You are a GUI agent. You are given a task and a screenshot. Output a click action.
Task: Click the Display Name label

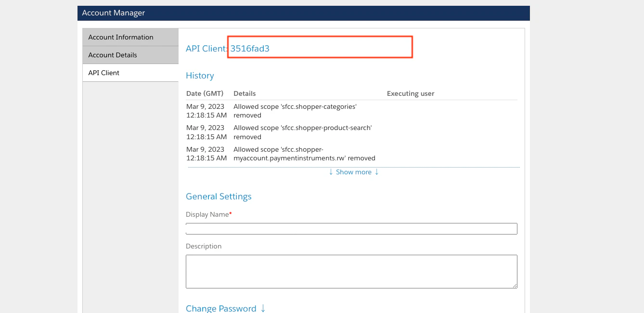208,214
